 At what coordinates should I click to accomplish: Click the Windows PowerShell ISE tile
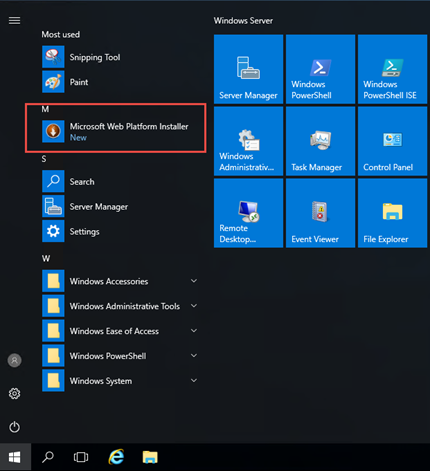pyautogui.click(x=392, y=69)
